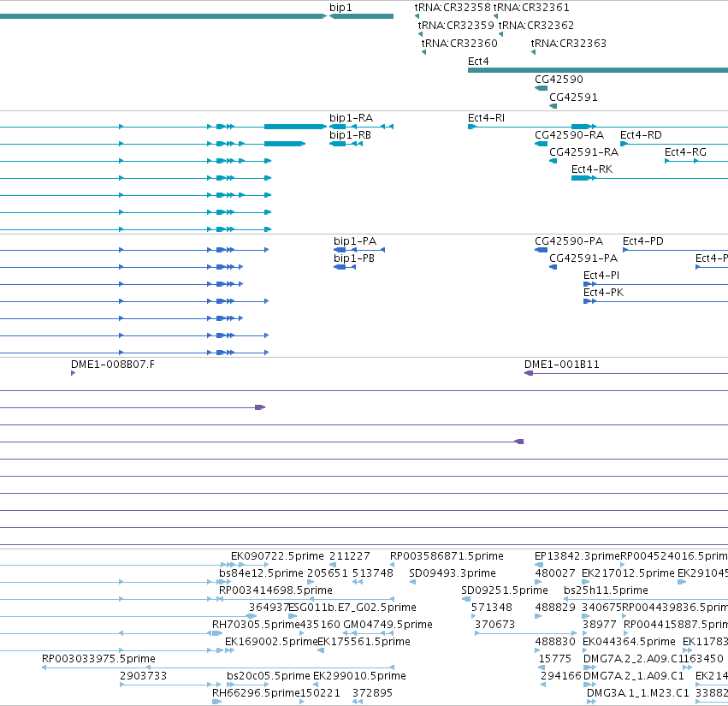Click the 488829 EST label
Screen dimensions: 728x706
coord(555,608)
